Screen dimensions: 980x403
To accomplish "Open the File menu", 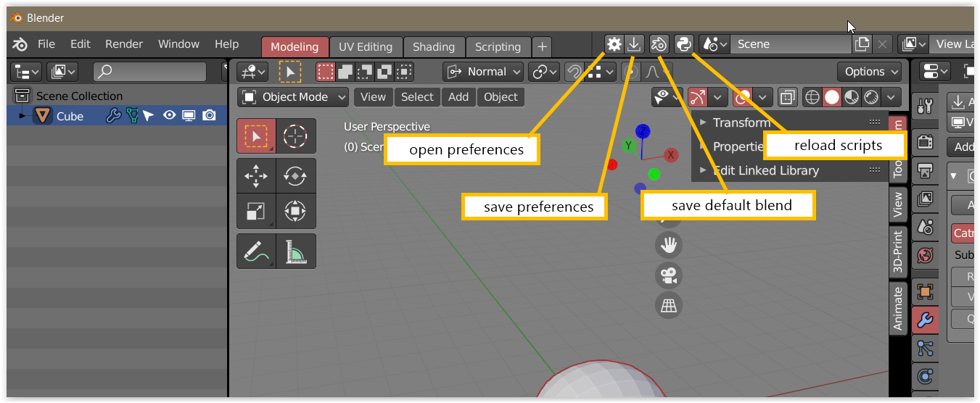I will coord(46,44).
